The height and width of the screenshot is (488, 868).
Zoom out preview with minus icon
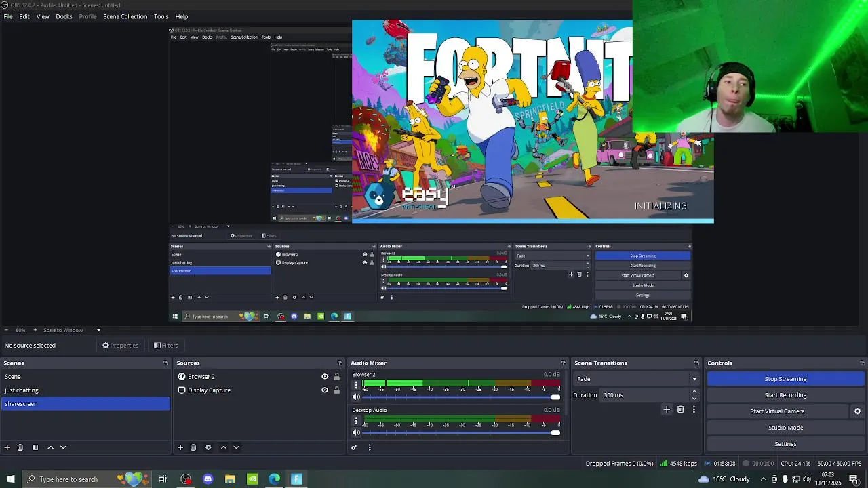point(6,330)
